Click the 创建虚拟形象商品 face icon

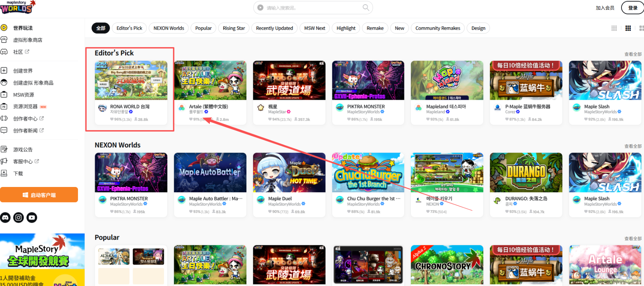[4, 83]
